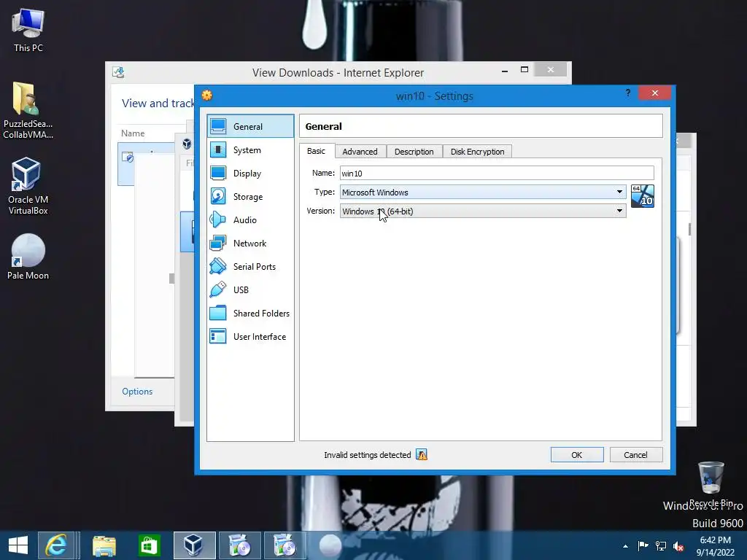This screenshot has height=560, width=747.
Task: Open the General settings category
Action: coord(250,126)
